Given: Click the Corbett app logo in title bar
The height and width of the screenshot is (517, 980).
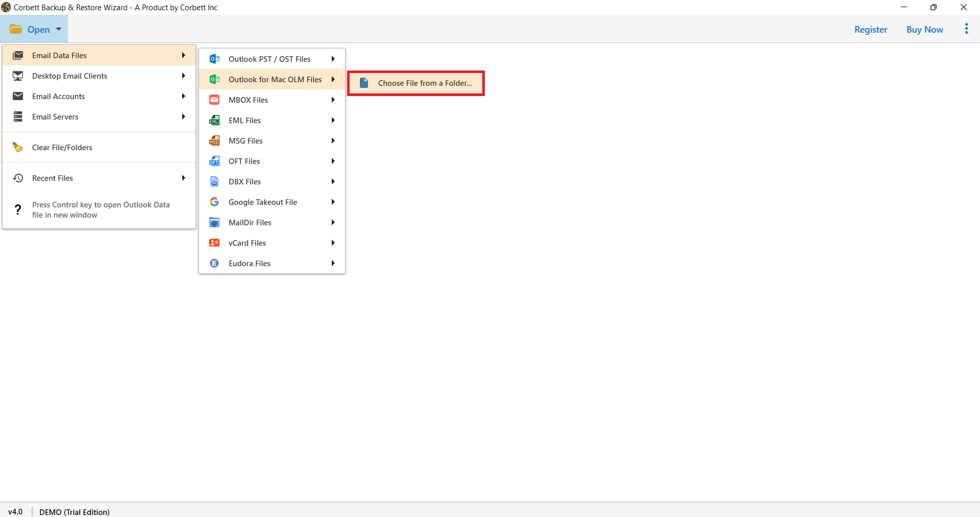Looking at the screenshot, I should coord(6,7).
